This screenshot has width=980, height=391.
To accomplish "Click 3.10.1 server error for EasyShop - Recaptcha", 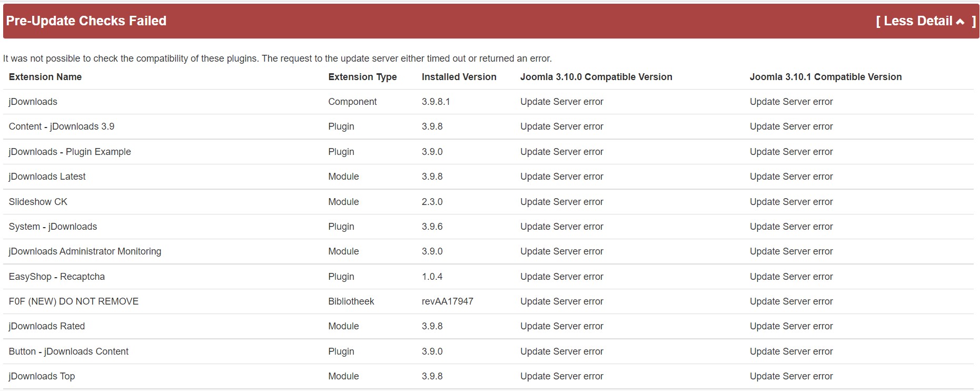I will click(x=791, y=277).
